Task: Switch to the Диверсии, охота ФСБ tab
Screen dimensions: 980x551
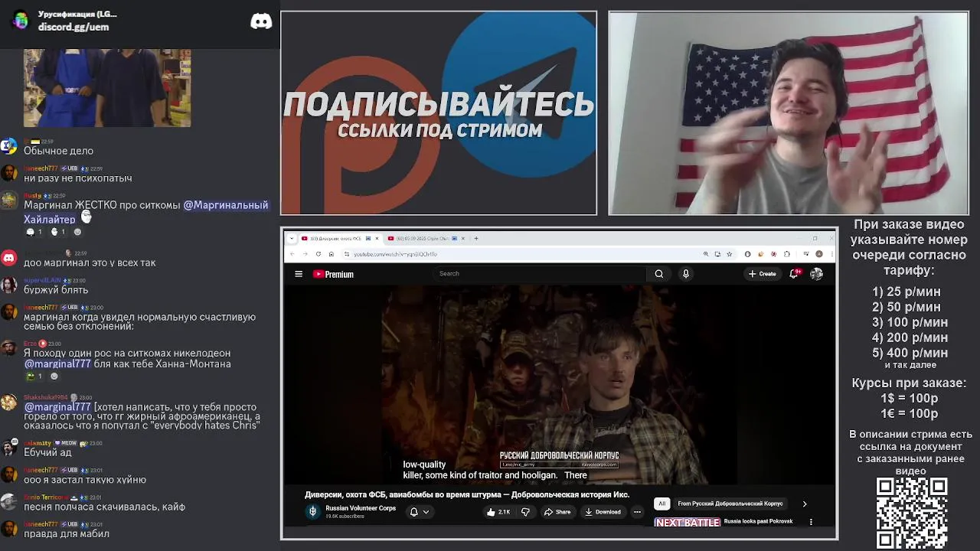Action: click(339, 238)
